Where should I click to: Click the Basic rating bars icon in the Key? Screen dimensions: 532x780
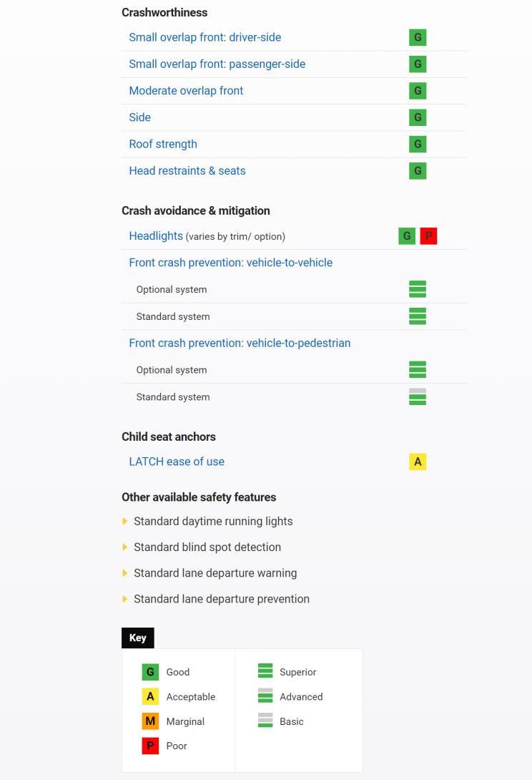coord(265,721)
